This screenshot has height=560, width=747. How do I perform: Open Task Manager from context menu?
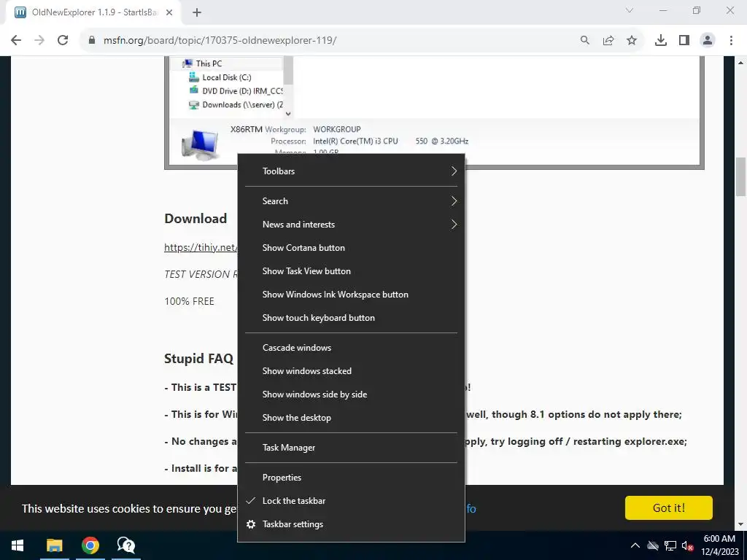351,448
